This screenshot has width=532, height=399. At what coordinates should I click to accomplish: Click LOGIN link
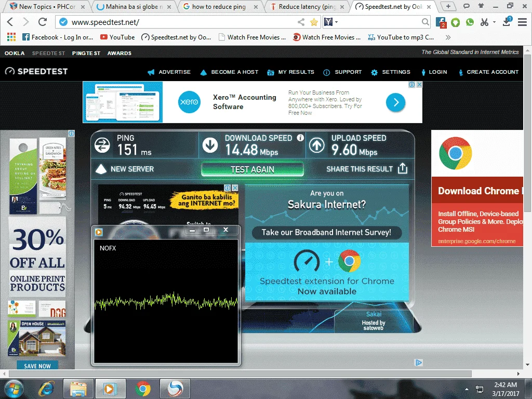434,72
